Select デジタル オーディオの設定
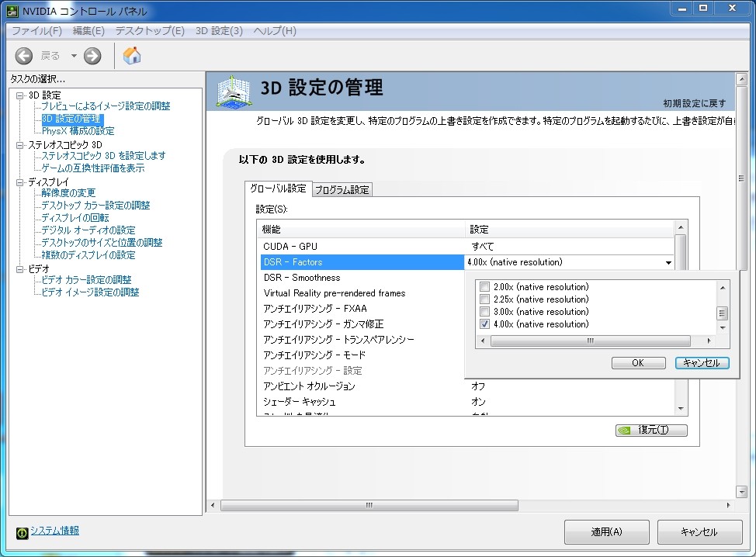The width and height of the screenshot is (756, 557). 88,230
